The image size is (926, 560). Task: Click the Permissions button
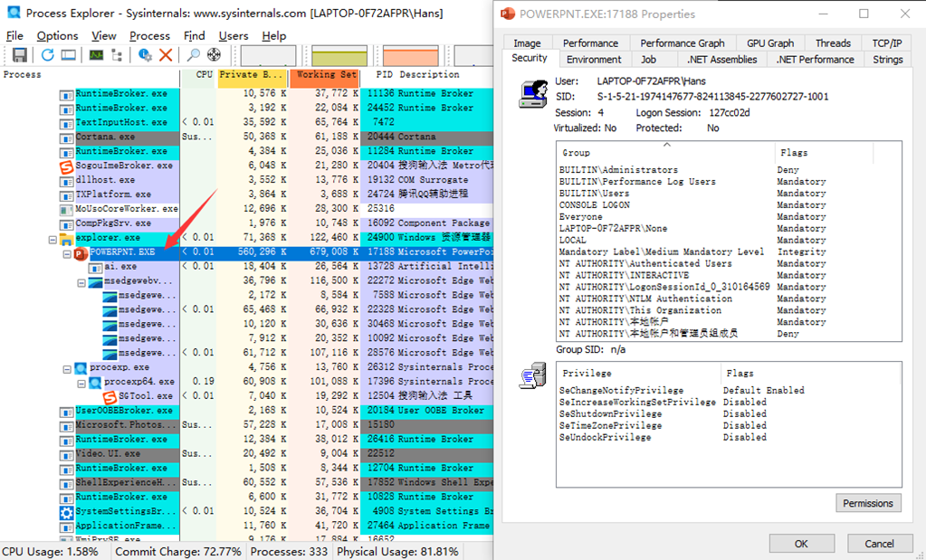coord(868,503)
